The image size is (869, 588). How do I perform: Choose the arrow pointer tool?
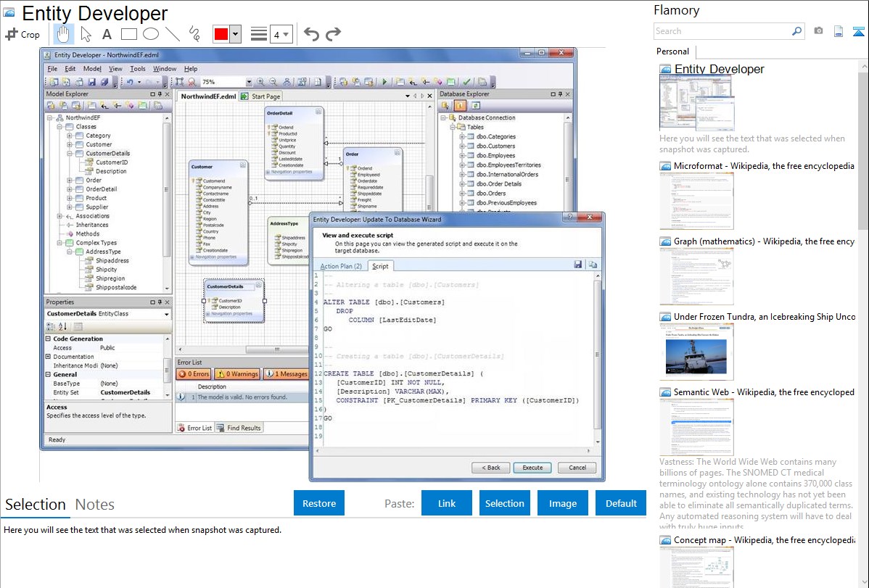86,34
